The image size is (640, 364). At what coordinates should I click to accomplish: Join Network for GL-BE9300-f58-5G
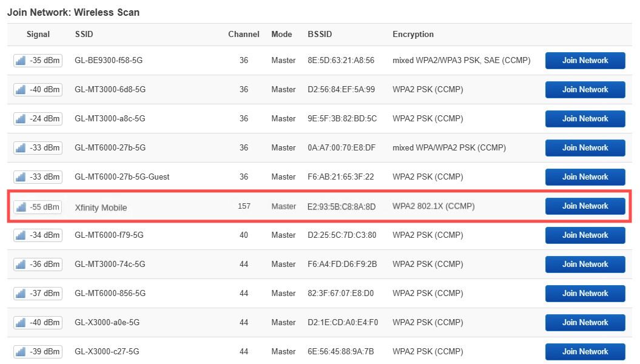click(x=585, y=61)
